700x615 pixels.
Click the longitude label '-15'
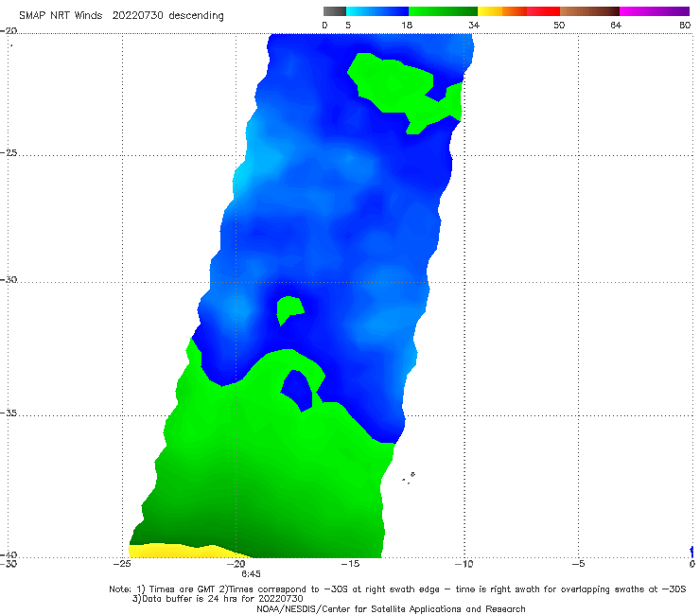[x=350, y=564]
